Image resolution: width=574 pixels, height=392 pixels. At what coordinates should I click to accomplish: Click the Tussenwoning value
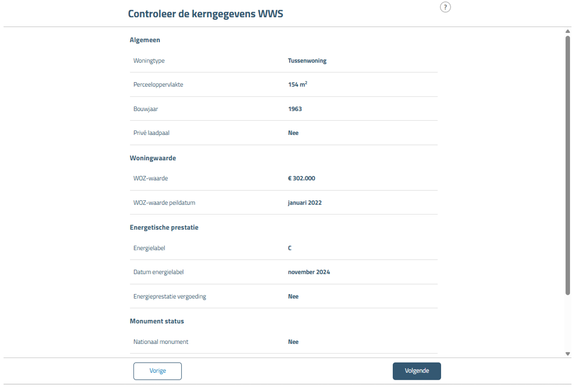307,60
